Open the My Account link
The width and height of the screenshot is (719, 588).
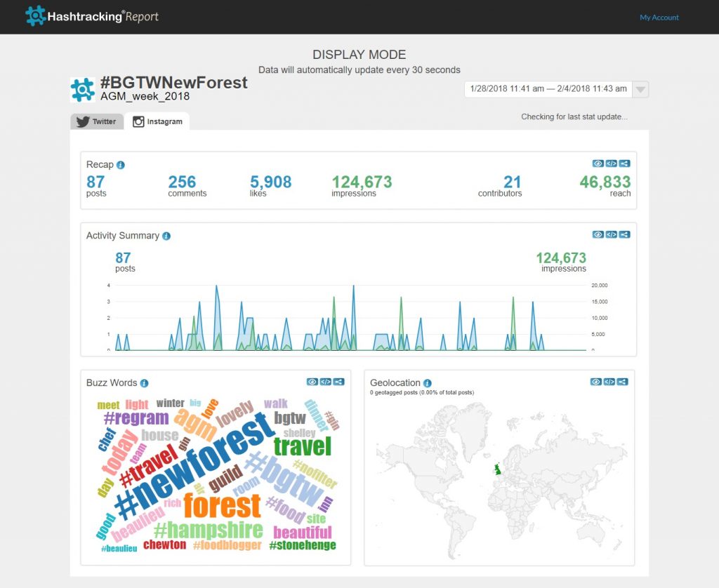click(x=659, y=18)
